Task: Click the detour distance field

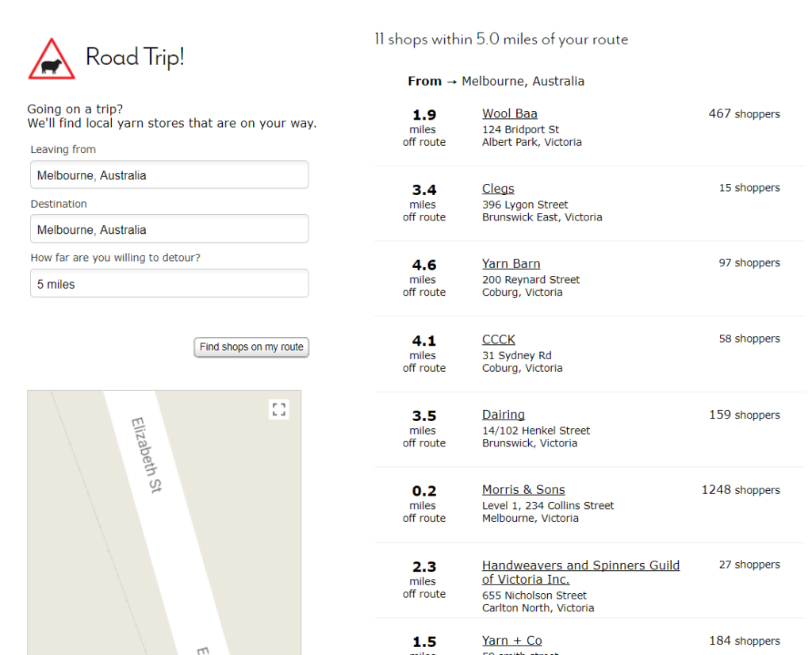Action: coord(168,284)
